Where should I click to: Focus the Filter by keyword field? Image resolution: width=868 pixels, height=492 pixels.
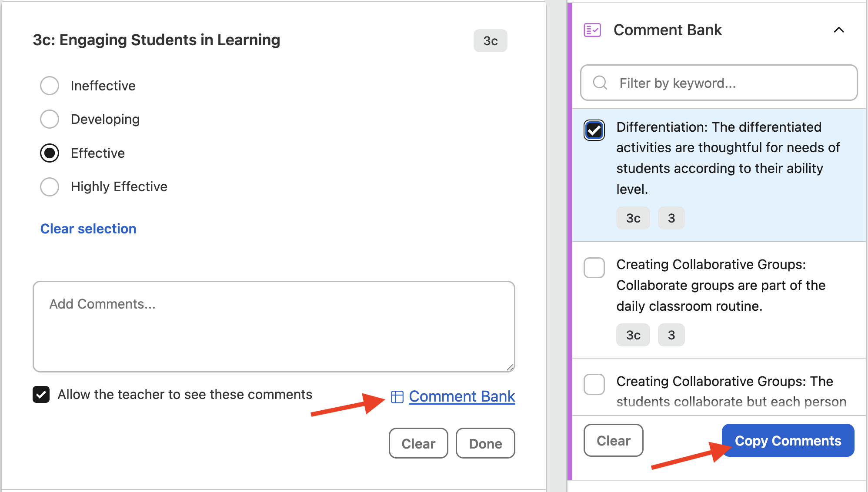click(719, 83)
